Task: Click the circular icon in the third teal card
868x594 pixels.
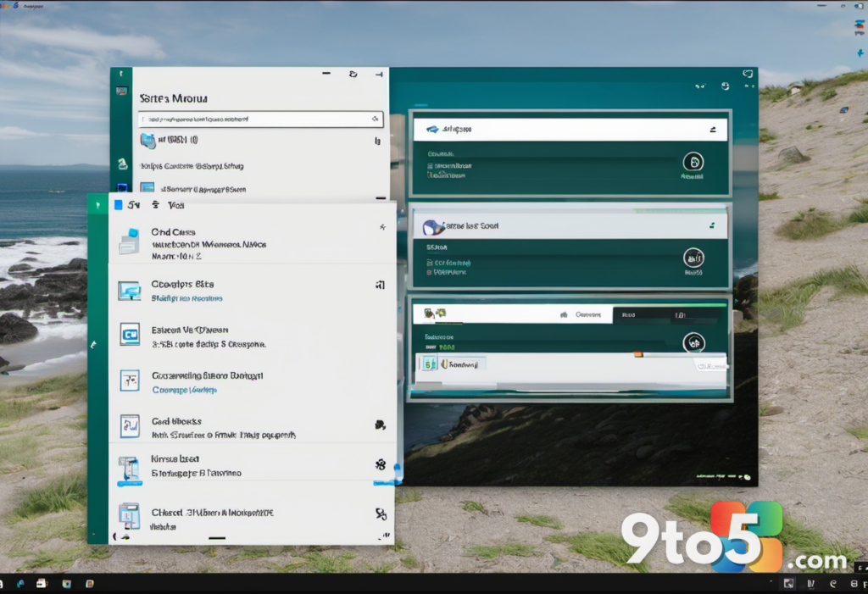Action: [693, 342]
